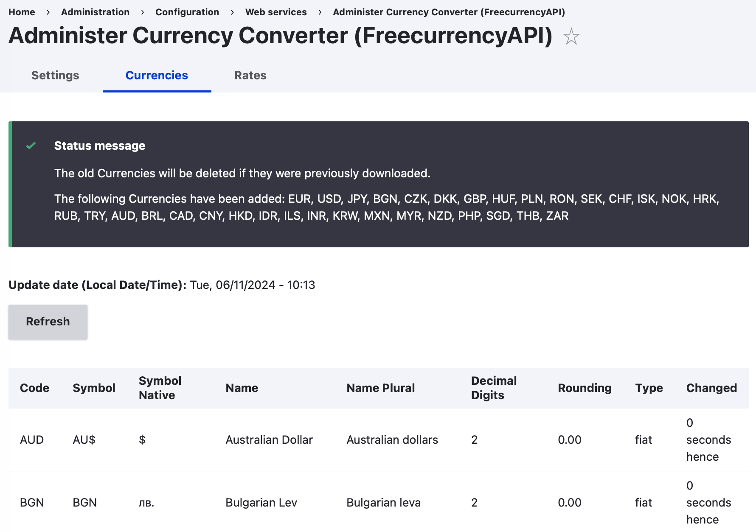The height and width of the screenshot is (532, 756).
Task: Click the Name column header
Action: tap(242, 388)
